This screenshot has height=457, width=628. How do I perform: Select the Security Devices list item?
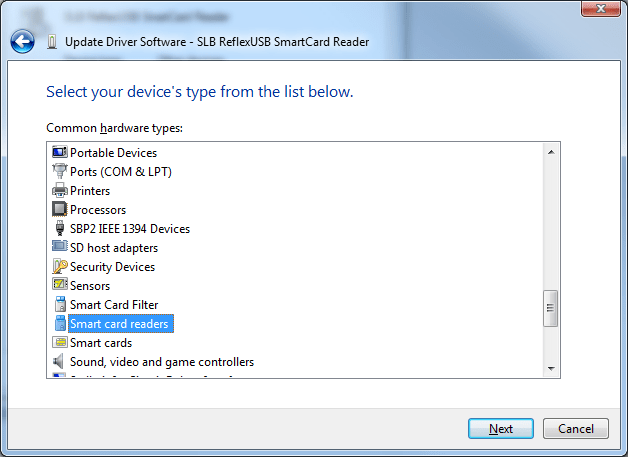click(112, 267)
